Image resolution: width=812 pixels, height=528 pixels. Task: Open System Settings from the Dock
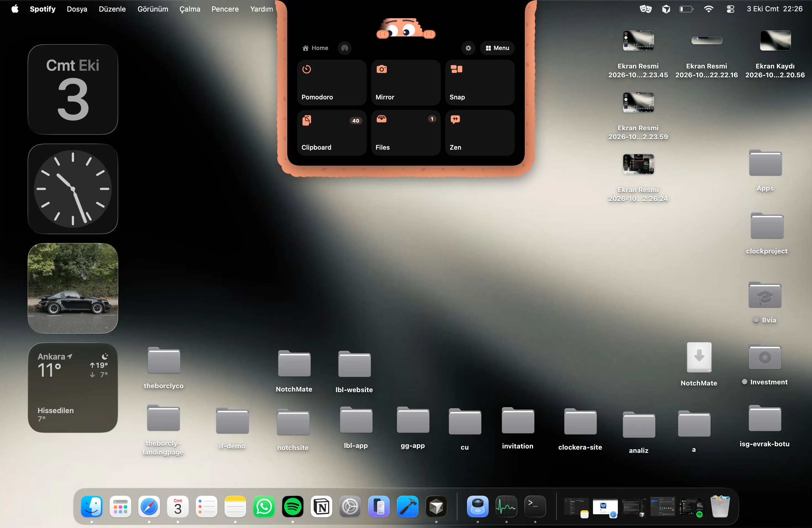[350, 506]
